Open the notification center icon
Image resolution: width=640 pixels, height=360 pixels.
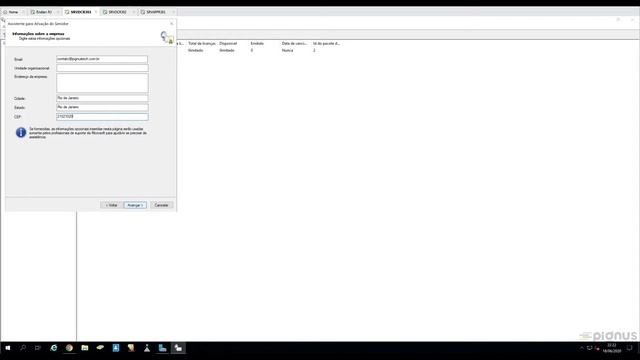point(629,348)
